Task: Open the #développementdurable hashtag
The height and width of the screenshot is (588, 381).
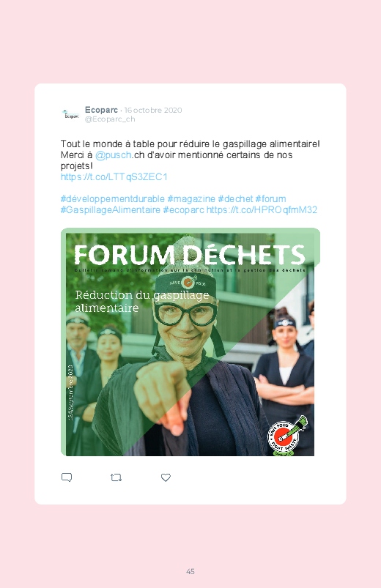Action: [113, 199]
